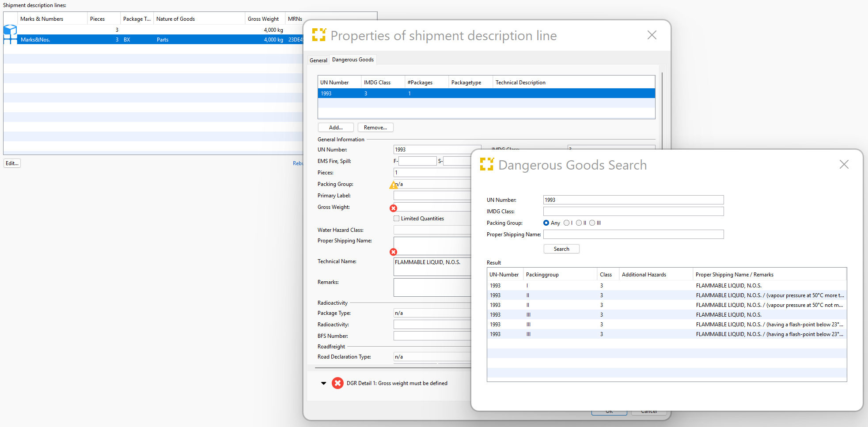Open the Radioactivity Package Type dropdown

tap(432, 313)
